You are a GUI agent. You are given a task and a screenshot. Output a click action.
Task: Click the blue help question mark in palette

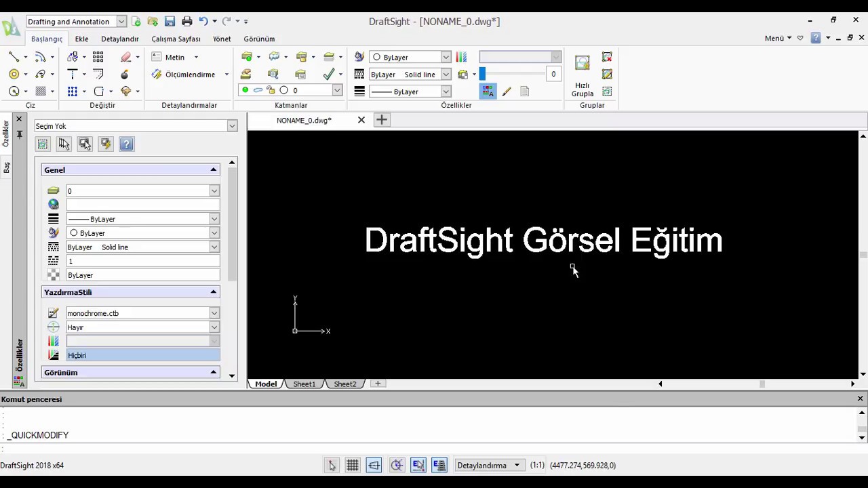click(126, 144)
